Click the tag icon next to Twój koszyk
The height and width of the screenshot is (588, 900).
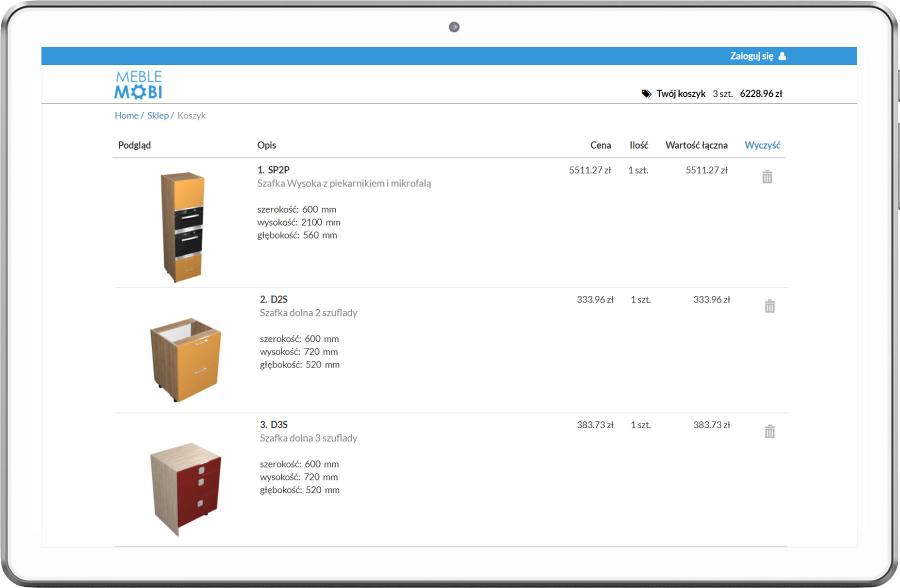646,93
